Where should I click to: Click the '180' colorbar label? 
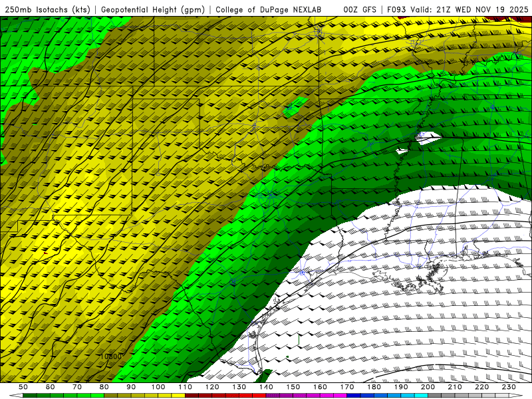click(x=374, y=387)
